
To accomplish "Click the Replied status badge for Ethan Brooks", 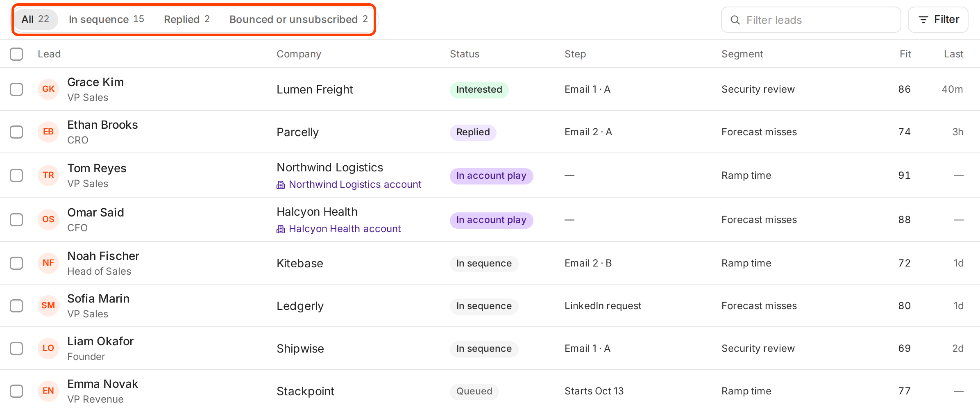I will pyautogui.click(x=473, y=132).
